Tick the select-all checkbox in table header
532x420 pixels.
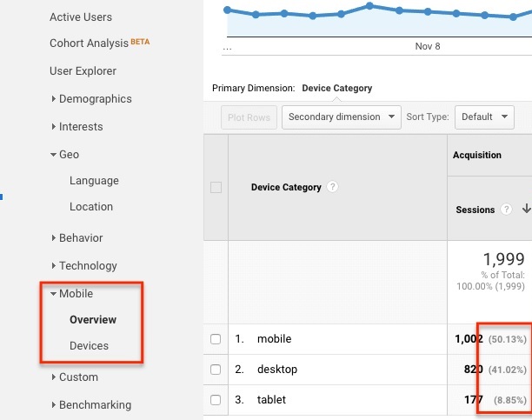point(216,187)
